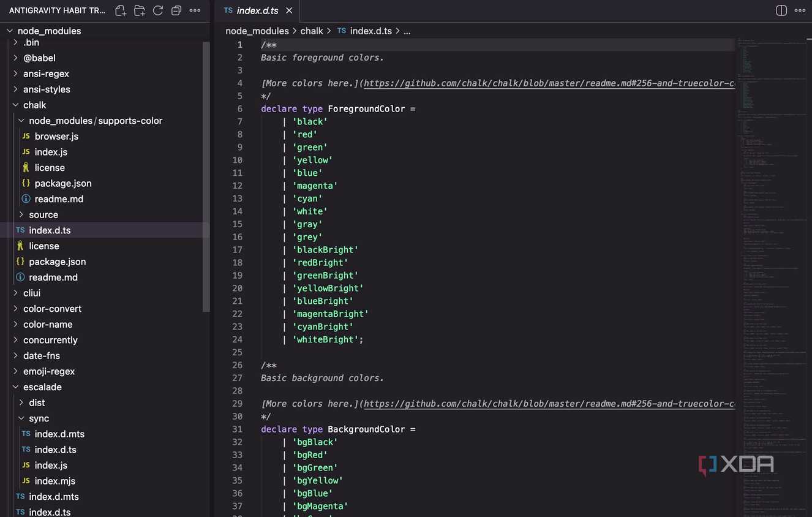
Task: Expand the concurrently folder
Action: (x=105, y=340)
